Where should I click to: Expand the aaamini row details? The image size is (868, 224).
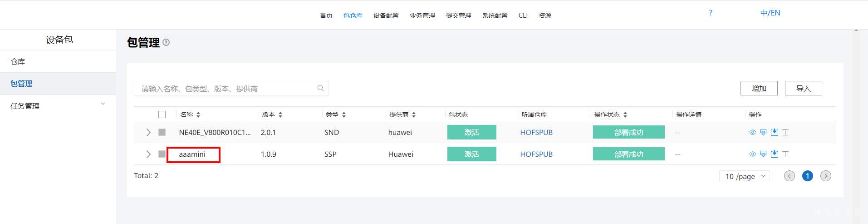click(x=148, y=154)
